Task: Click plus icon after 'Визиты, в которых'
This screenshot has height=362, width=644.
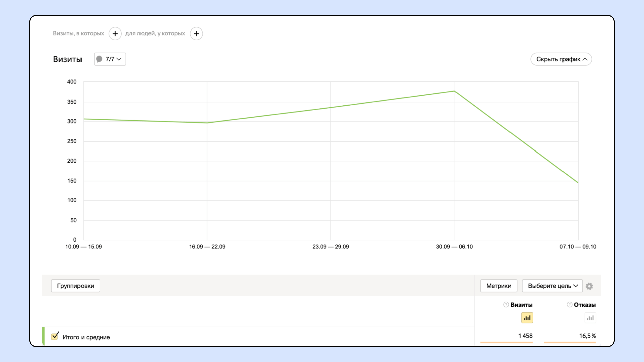Action: 115,34
